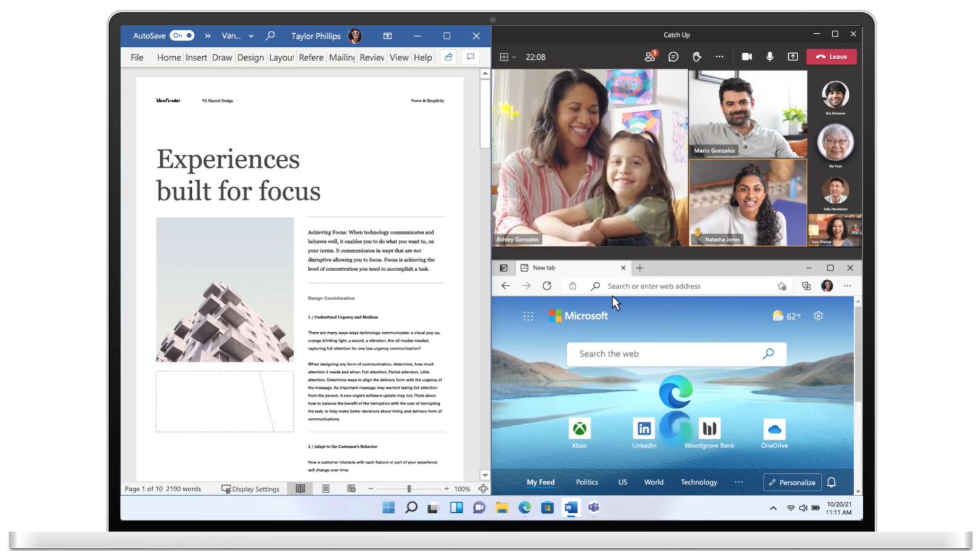Expand the Word quick access overflow chevrons
Viewport: 980px width, 551px height.
pyautogui.click(x=208, y=36)
